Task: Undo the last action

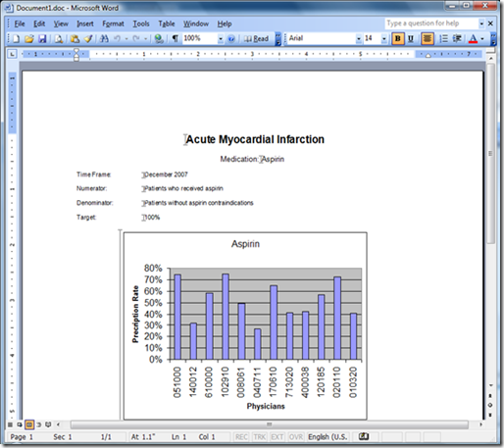Action: [117, 39]
